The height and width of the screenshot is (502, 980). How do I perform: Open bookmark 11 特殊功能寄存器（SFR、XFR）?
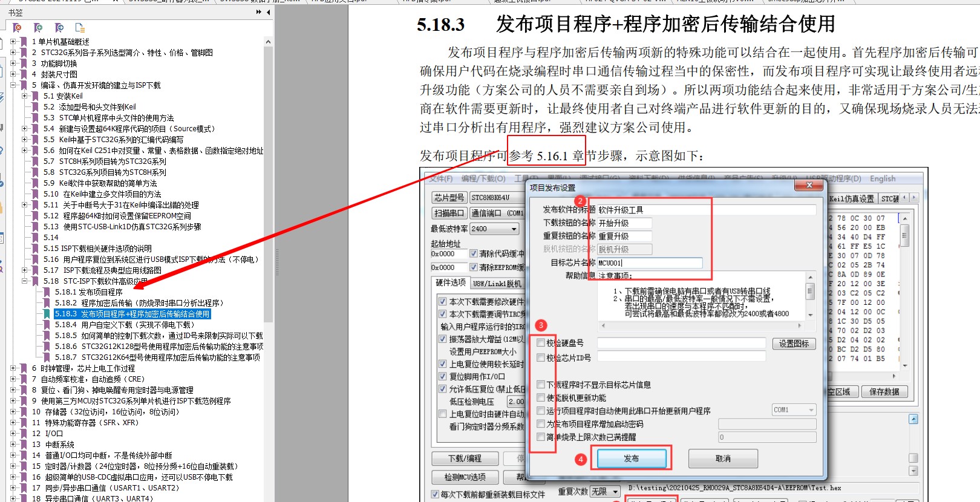pyautogui.click(x=85, y=423)
